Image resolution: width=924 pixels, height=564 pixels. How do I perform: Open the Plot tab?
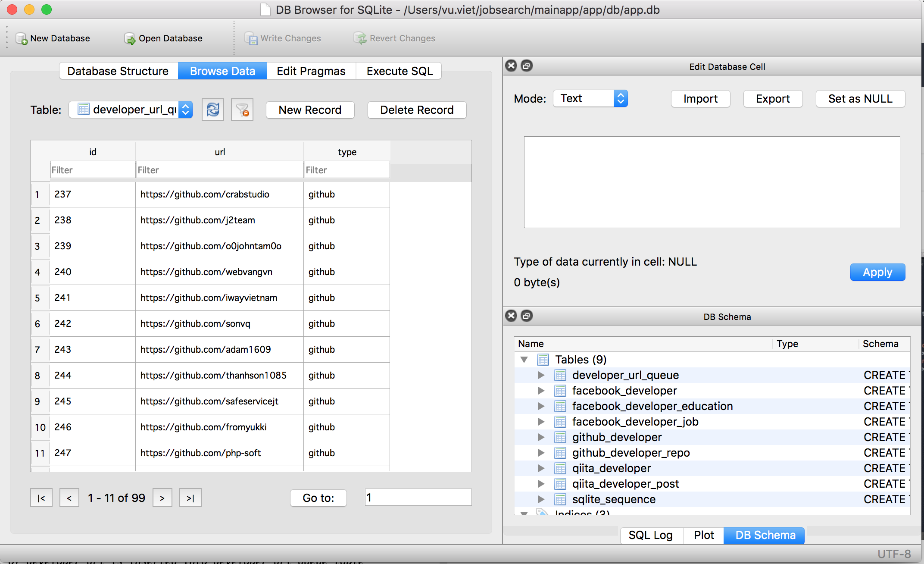point(704,535)
